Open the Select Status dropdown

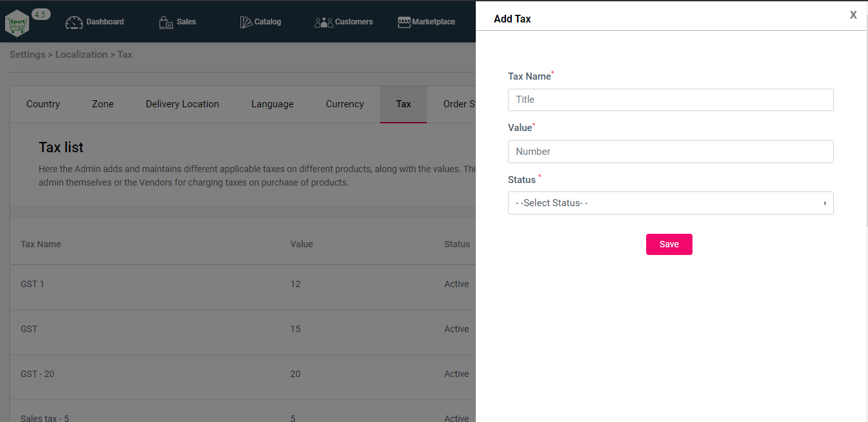pyautogui.click(x=671, y=203)
